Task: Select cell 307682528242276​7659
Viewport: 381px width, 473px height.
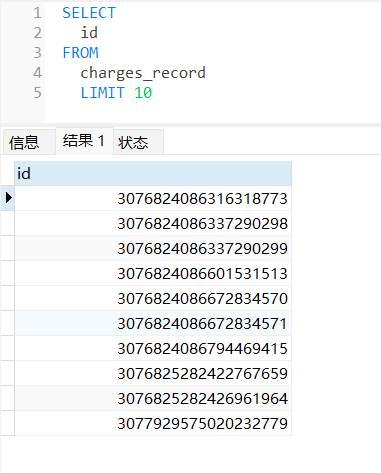Action: click(x=153, y=373)
